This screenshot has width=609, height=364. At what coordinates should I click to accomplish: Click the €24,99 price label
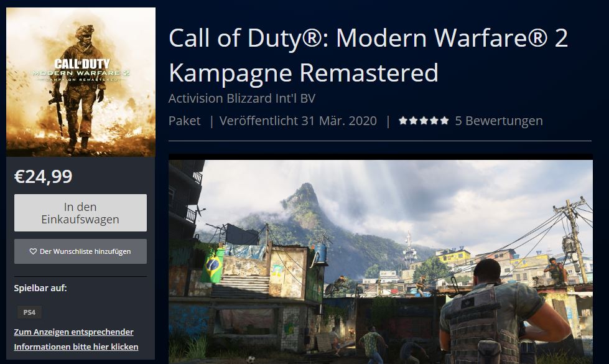click(43, 177)
